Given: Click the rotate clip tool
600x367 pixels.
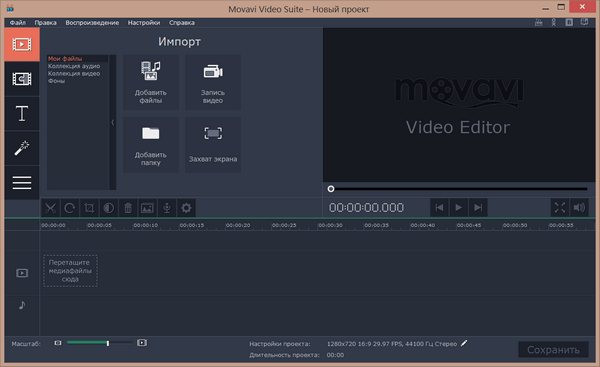Looking at the screenshot, I should [x=70, y=208].
